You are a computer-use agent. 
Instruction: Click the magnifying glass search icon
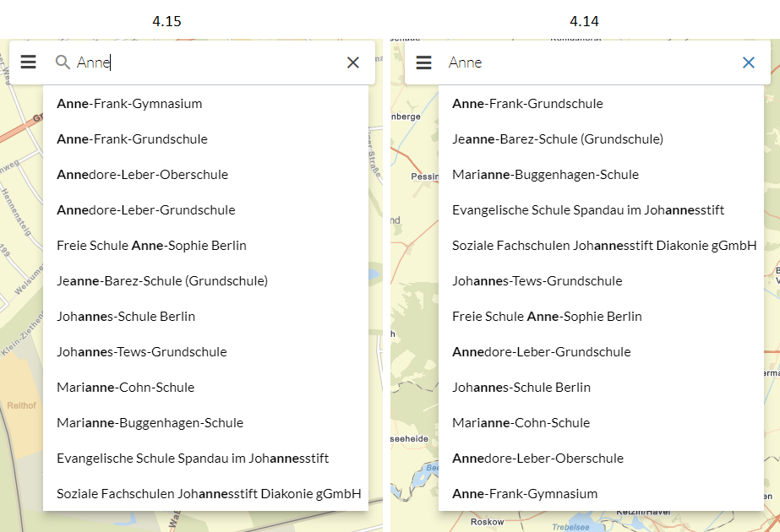(61, 62)
